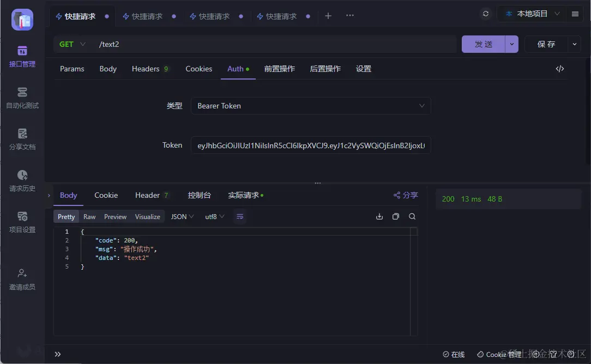The height and width of the screenshot is (364, 591).
Task: Click the 在线 status indicator
Action: click(x=454, y=355)
